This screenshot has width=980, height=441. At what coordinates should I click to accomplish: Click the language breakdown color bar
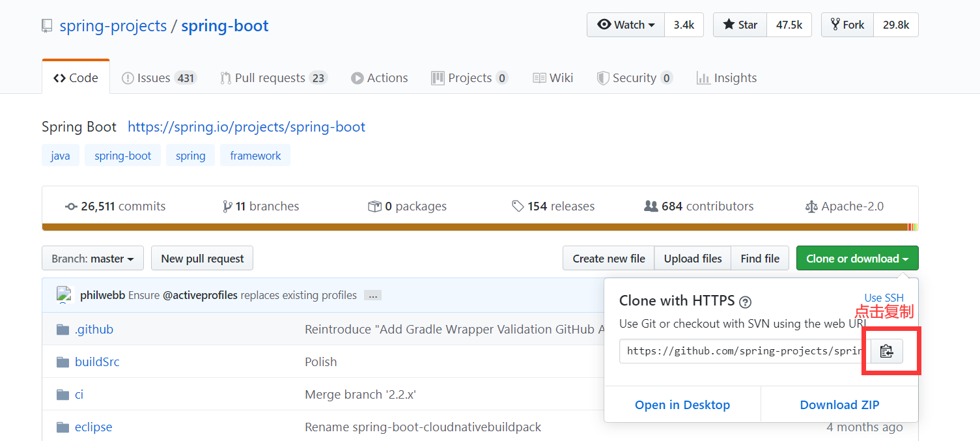[x=480, y=227]
